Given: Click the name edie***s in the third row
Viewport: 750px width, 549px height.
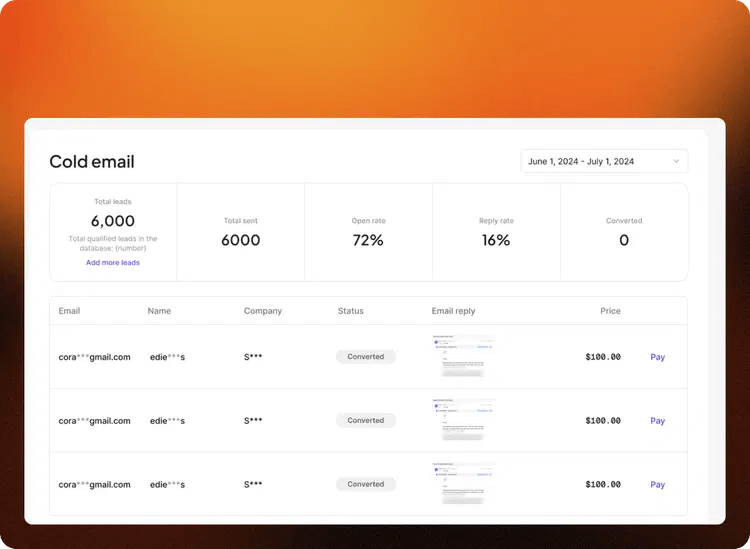Looking at the screenshot, I should [167, 484].
